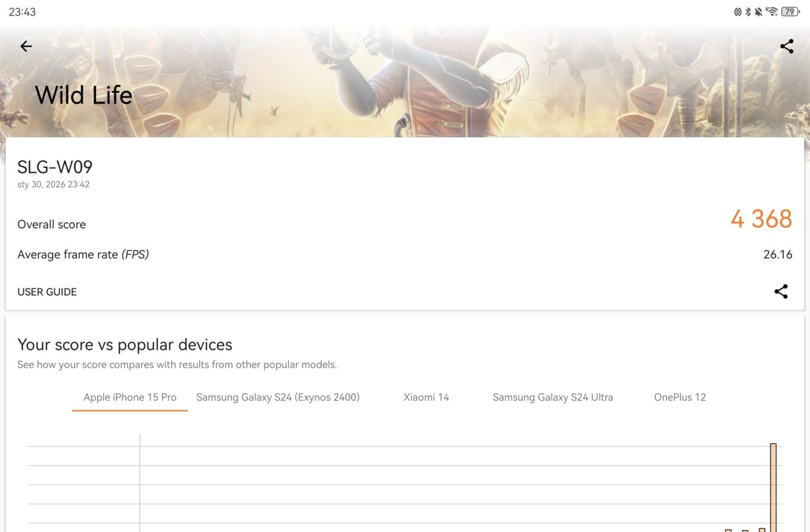Tap the battery indicator showing 79
Screen dimensions: 810x532
pos(789,12)
